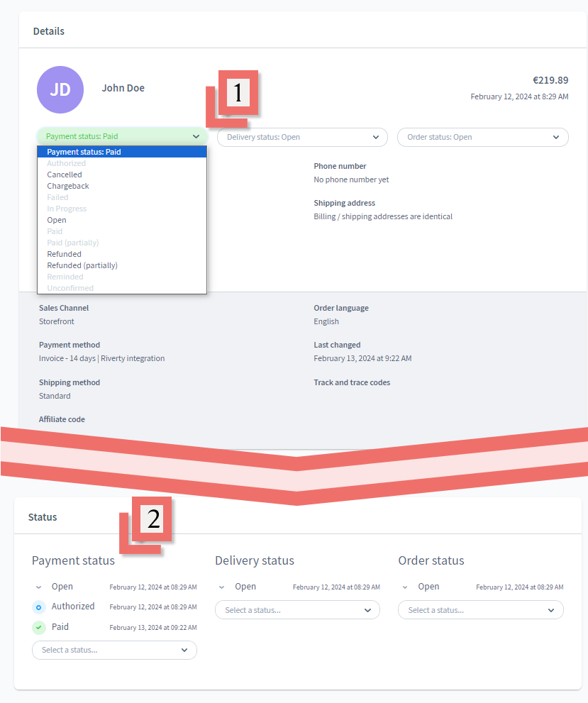This screenshot has width=588, height=703.
Task: Click the green Paid checkmark icon
Action: click(38, 627)
